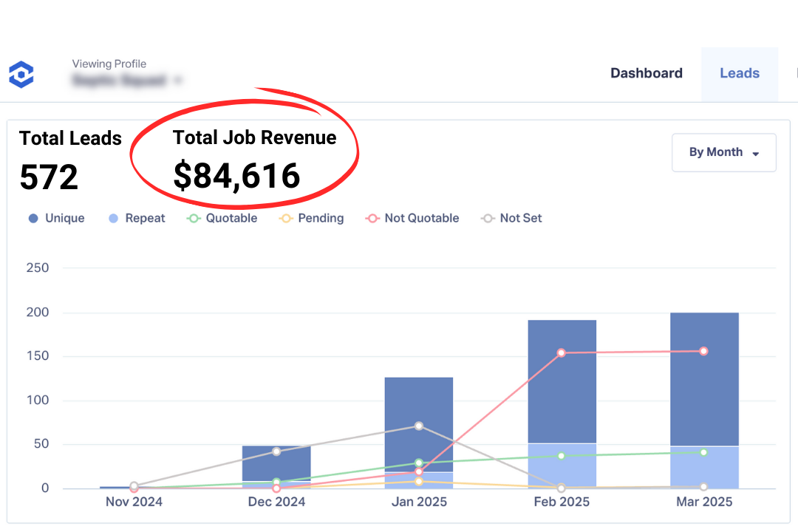
Task: Click Not Set point at Jan 2025
Action: (419, 426)
